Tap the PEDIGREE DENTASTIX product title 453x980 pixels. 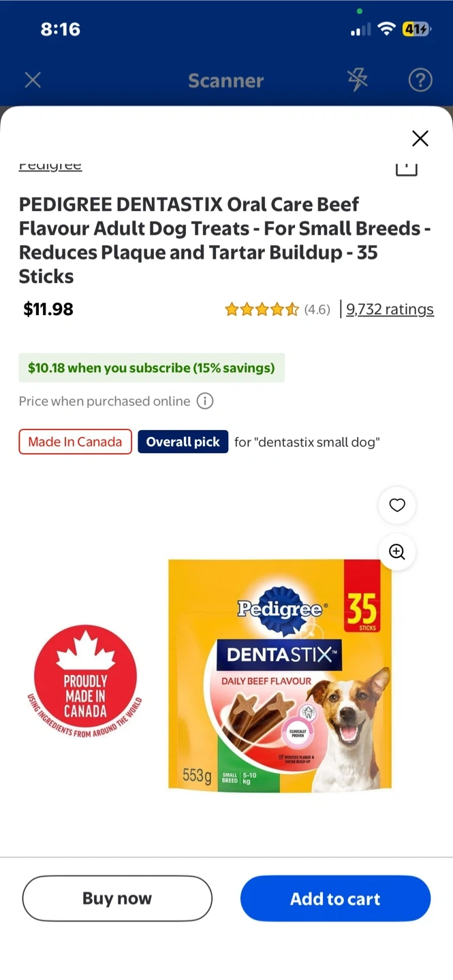pos(225,240)
